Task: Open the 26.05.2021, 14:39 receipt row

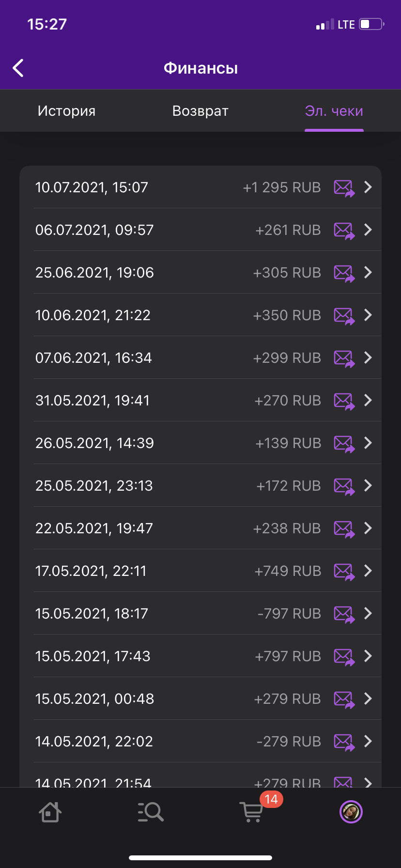Action: click(x=200, y=443)
